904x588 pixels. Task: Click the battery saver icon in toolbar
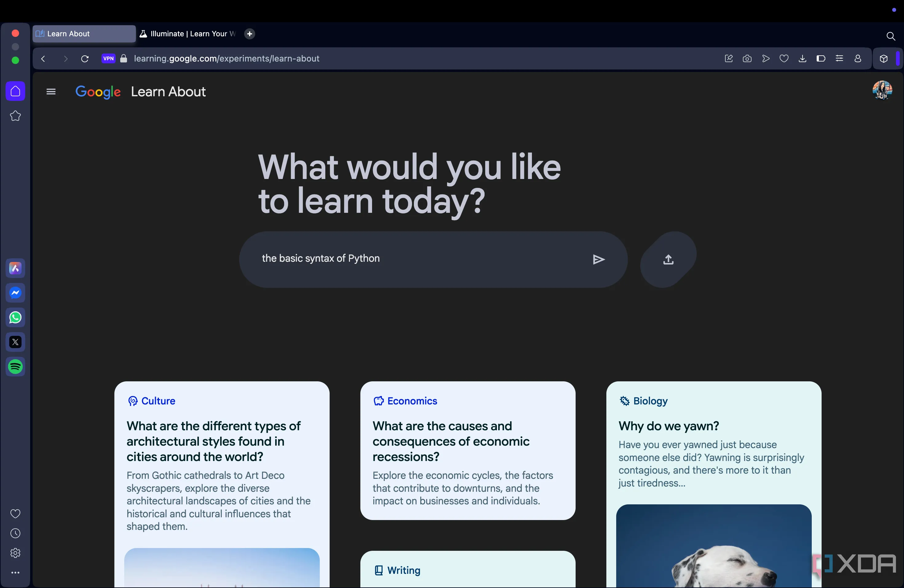pyautogui.click(x=821, y=58)
